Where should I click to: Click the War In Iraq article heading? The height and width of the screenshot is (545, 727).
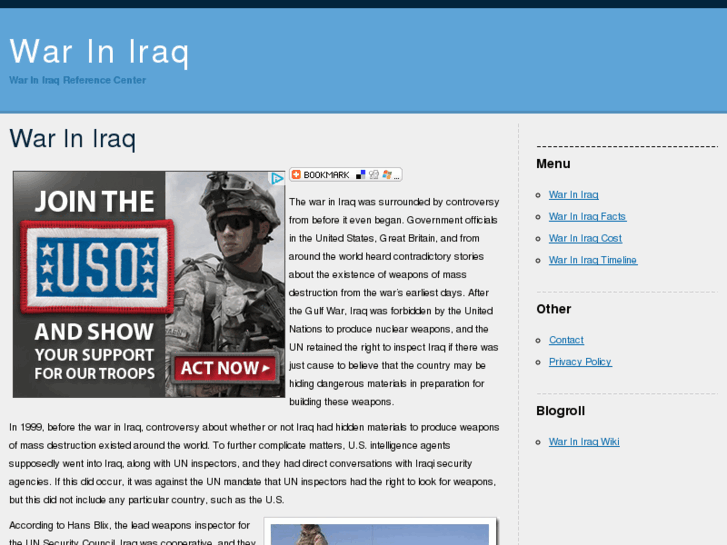click(x=72, y=139)
